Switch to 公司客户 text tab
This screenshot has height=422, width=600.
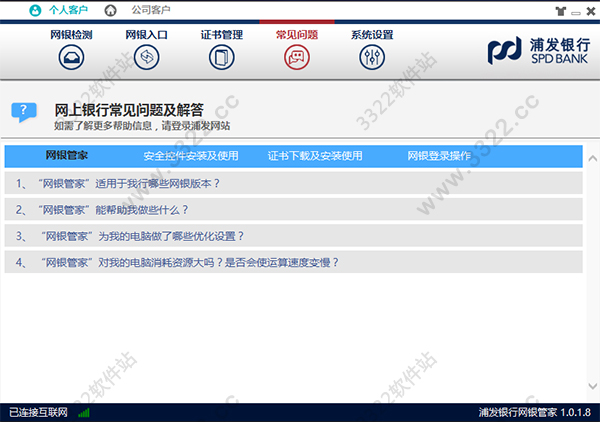(x=151, y=10)
